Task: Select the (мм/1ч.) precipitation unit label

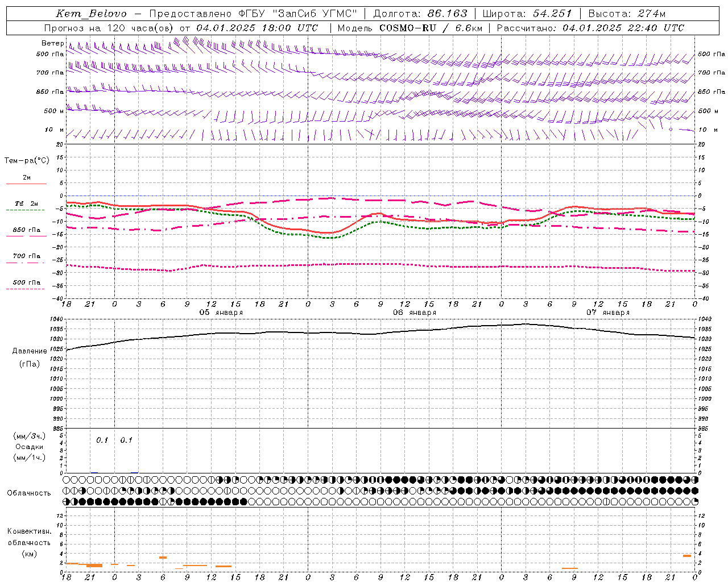Action: coord(30,458)
